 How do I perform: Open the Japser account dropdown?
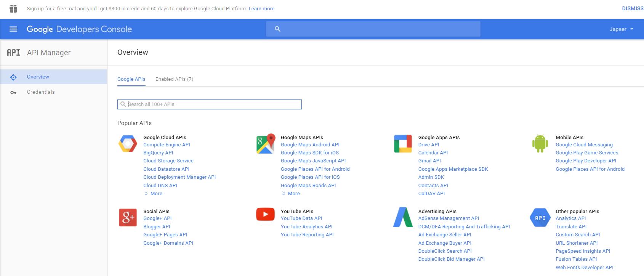(621, 29)
